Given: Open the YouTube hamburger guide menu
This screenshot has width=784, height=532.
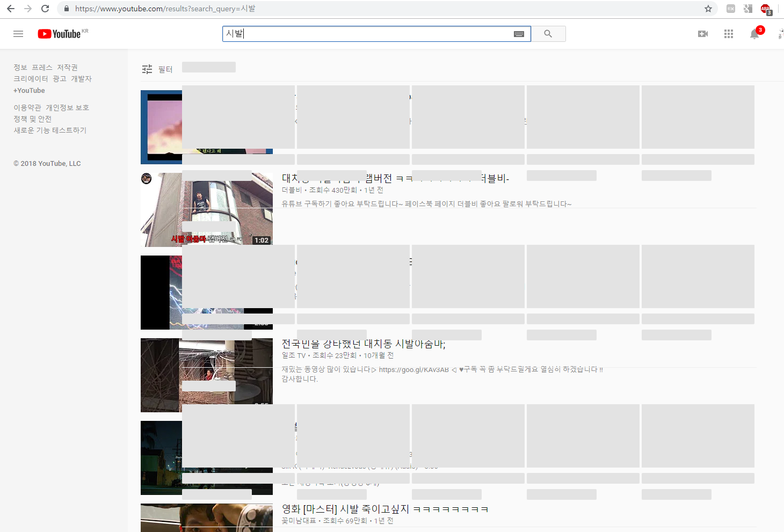Looking at the screenshot, I should pyautogui.click(x=18, y=34).
